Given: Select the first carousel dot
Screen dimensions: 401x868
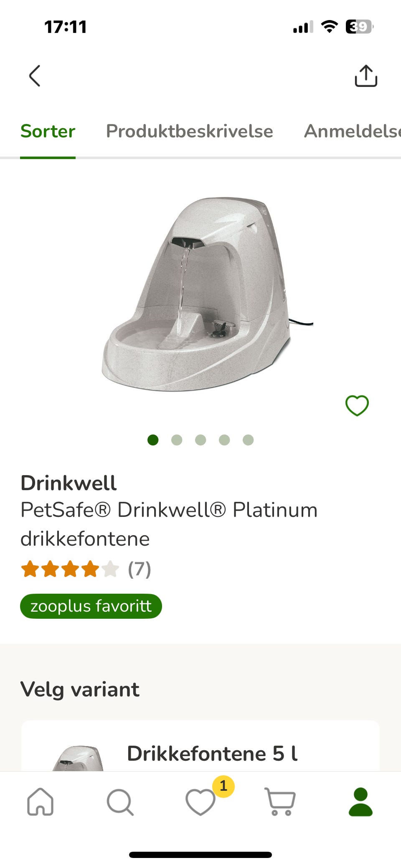Looking at the screenshot, I should click(153, 440).
